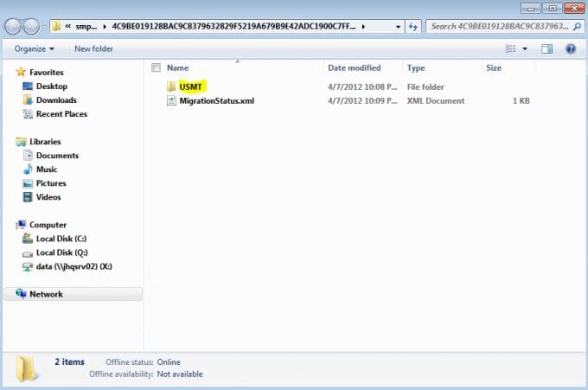Open the view options dropdown arrow
This screenshot has height=390, width=588.
(x=525, y=48)
